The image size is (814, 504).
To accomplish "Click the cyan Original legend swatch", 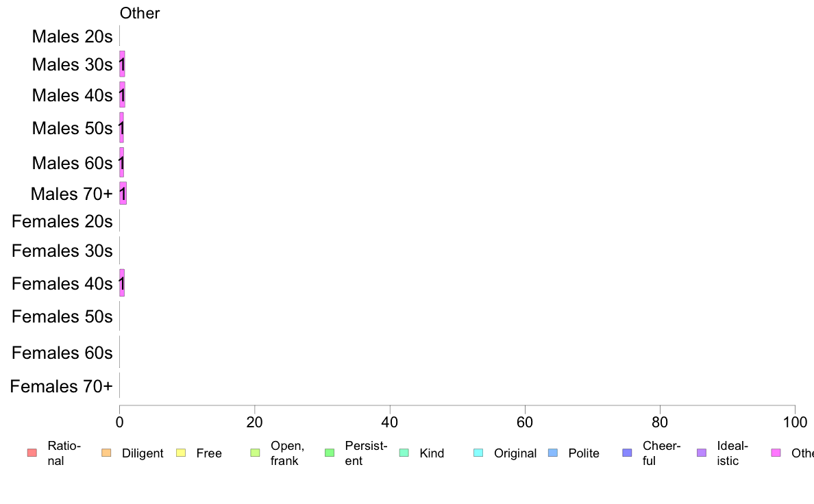I will tap(479, 453).
